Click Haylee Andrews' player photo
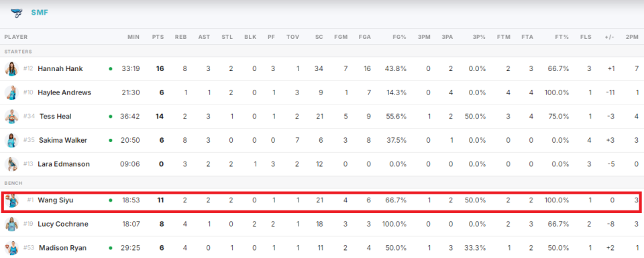 pyautogui.click(x=11, y=92)
